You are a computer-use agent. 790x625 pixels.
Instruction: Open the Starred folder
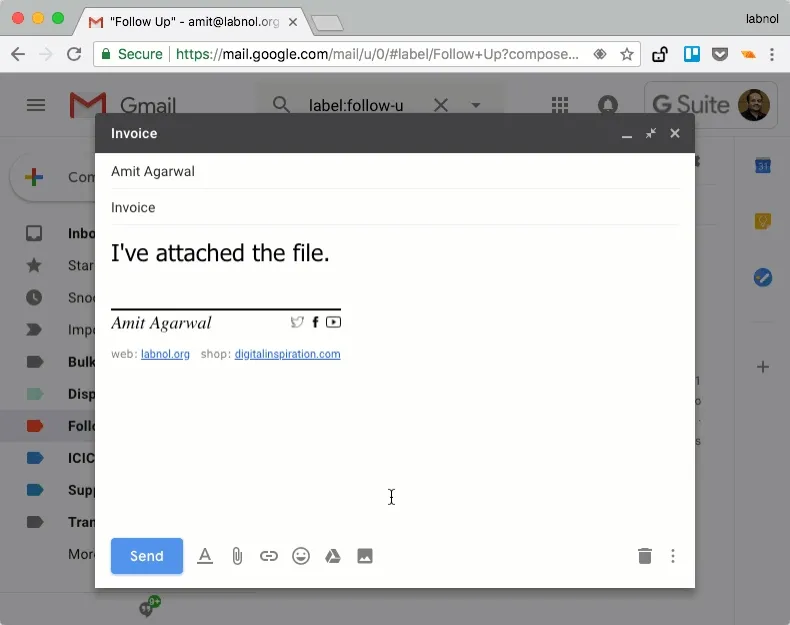click(x=48, y=265)
